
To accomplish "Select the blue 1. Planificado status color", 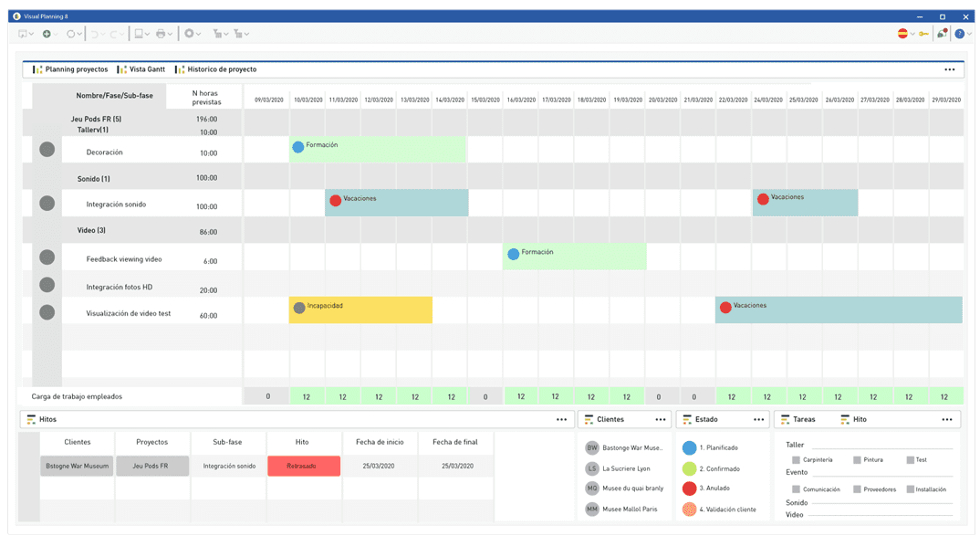I will point(689,447).
